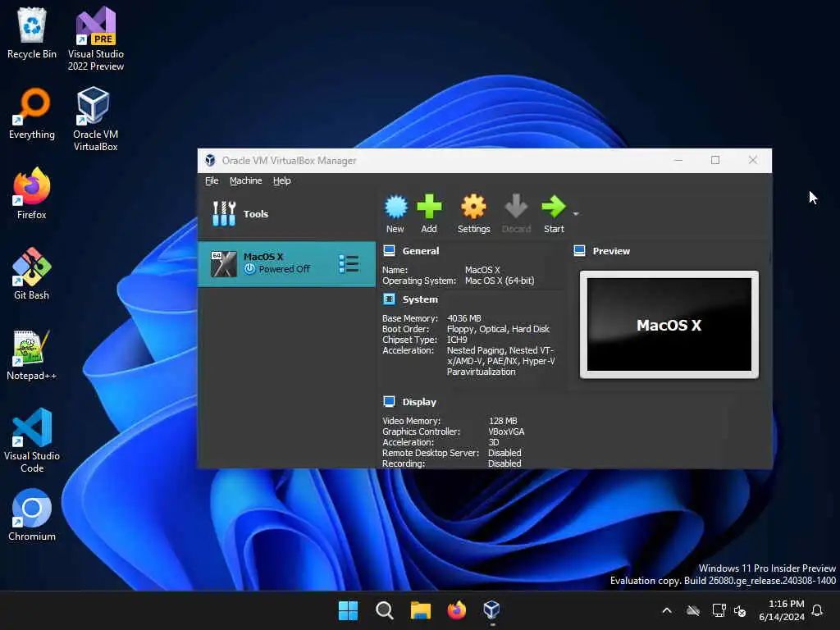Viewport: 840px width, 630px height.
Task: Click the cloud sync tray icon
Action: tap(693, 610)
